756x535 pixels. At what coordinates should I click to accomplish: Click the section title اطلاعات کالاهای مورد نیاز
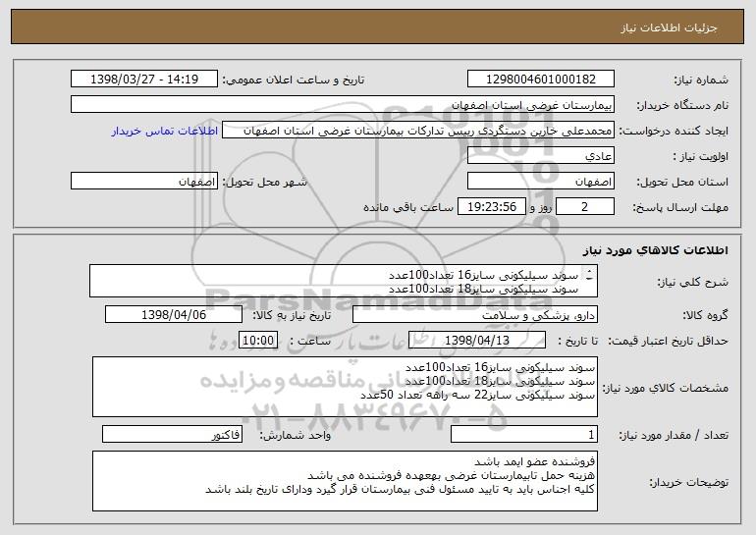[x=655, y=250]
